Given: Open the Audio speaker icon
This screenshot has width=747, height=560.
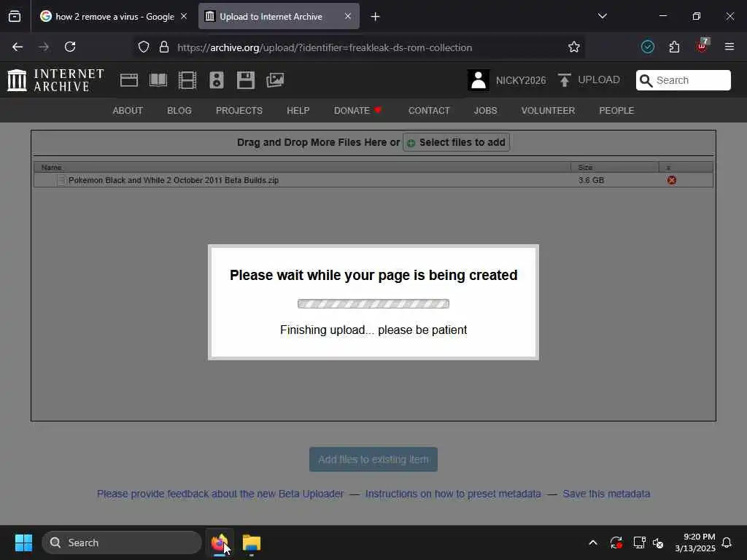Looking at the screenshot, I should (x=216, y=80).
